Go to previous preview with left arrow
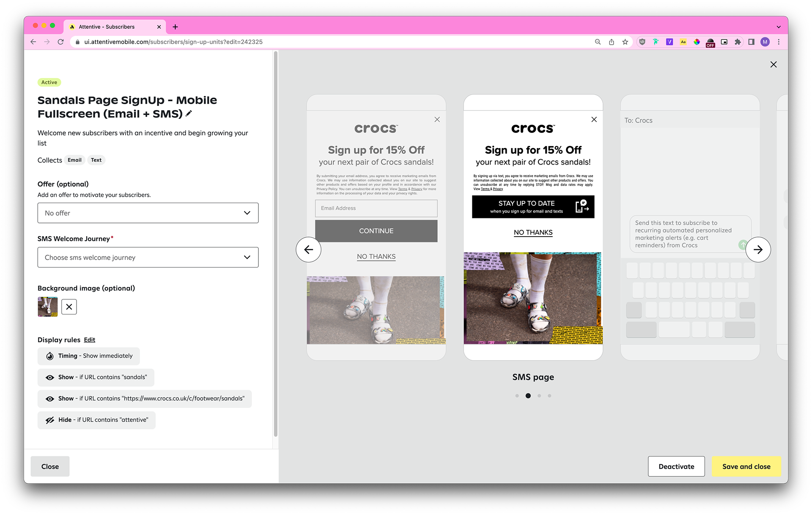812x515 pixels. 308,250
